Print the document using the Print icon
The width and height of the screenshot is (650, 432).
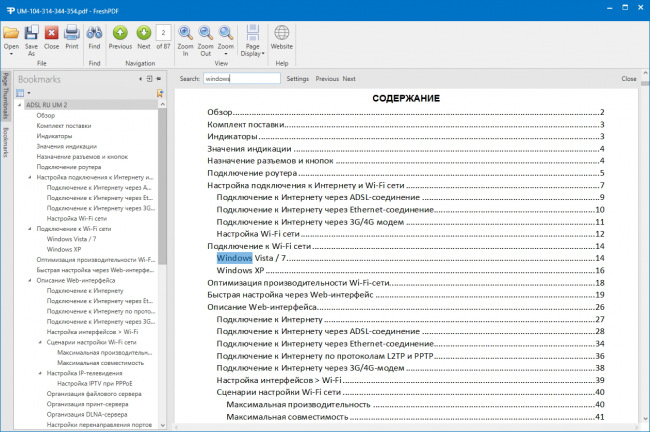[x=72, y=33]
